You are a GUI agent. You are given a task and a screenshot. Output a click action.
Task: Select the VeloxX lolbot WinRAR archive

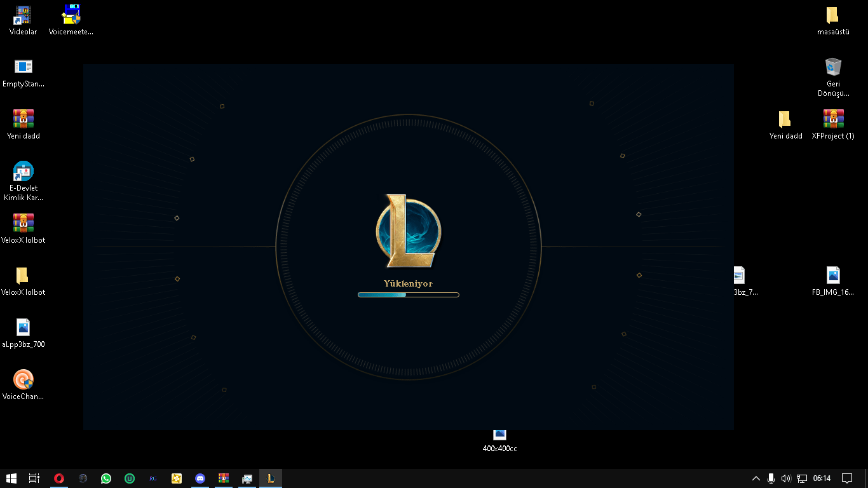[23, 228]
